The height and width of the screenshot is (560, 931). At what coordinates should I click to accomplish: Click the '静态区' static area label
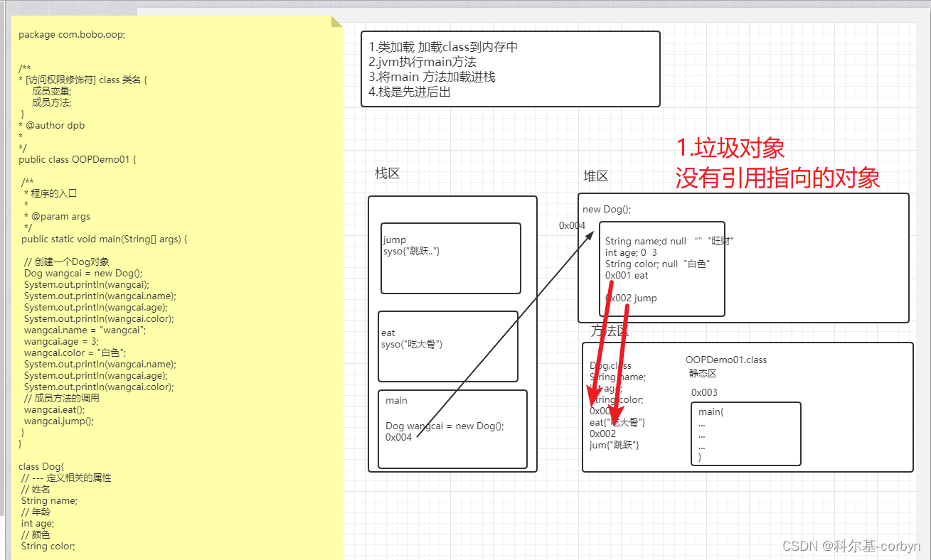click(x=703, y=373)
